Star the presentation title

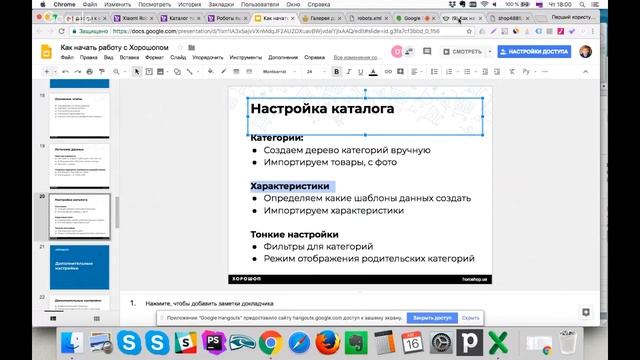pyautogui.click(x=180, y=48)
